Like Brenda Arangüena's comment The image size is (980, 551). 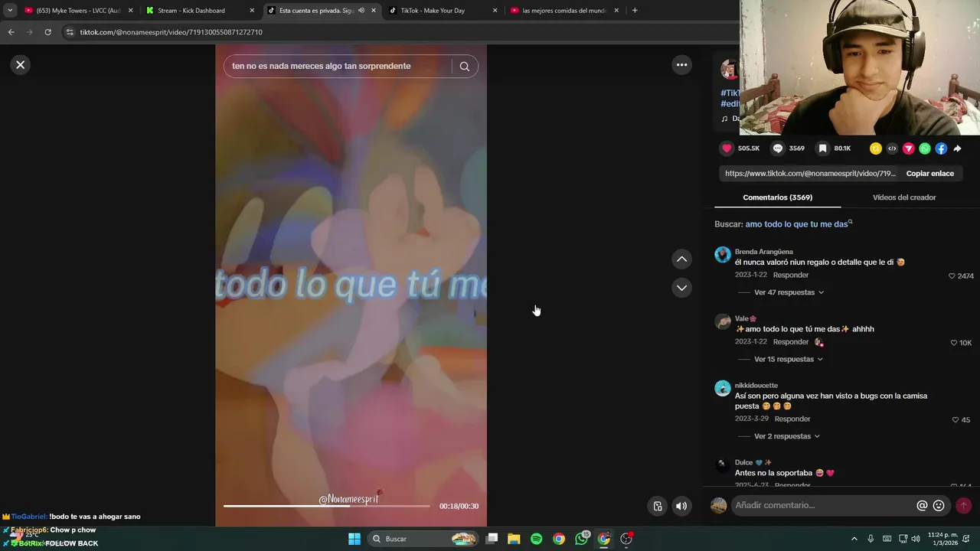(x=952, y=276)
